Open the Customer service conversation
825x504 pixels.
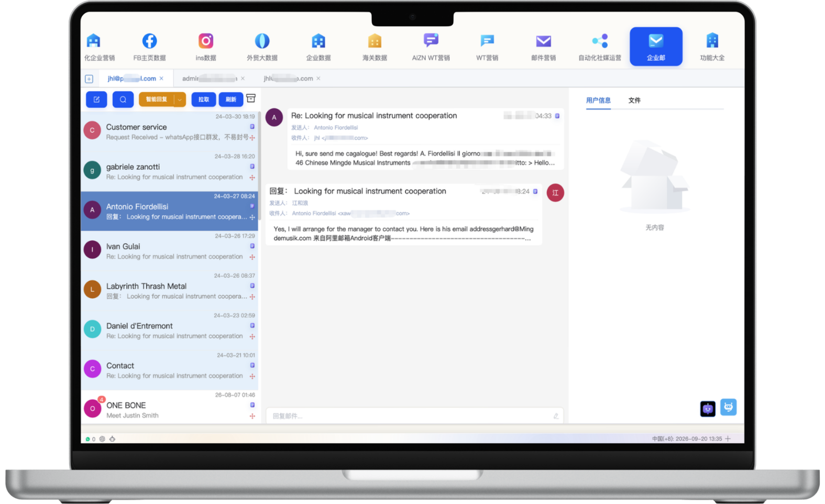coord(170,131)
